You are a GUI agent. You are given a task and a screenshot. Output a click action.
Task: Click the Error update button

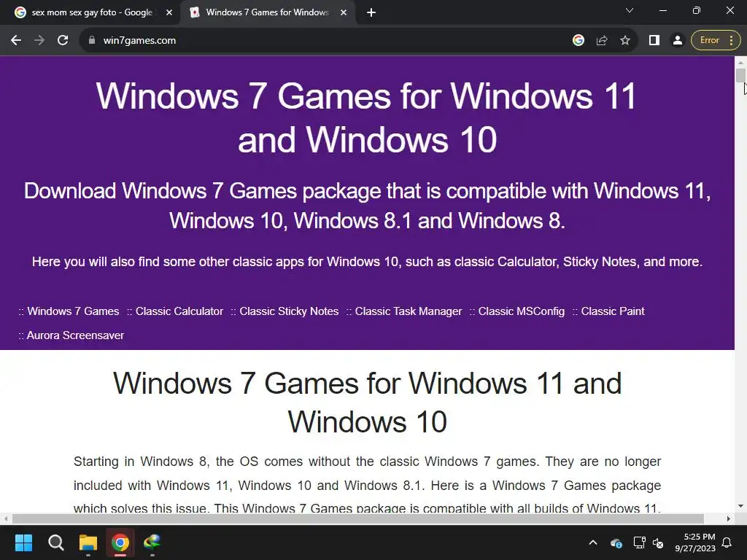[x=709, y=41]
